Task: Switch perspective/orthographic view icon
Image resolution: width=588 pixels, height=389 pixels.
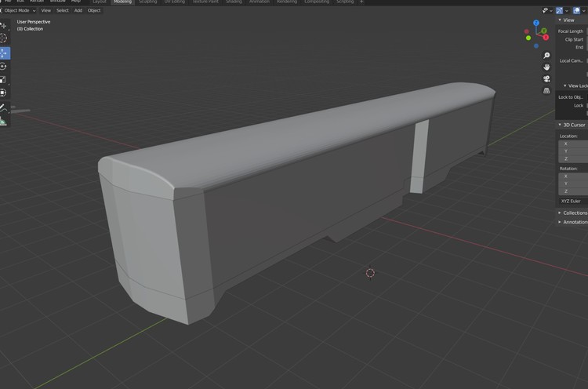Action: coord(546,90)
